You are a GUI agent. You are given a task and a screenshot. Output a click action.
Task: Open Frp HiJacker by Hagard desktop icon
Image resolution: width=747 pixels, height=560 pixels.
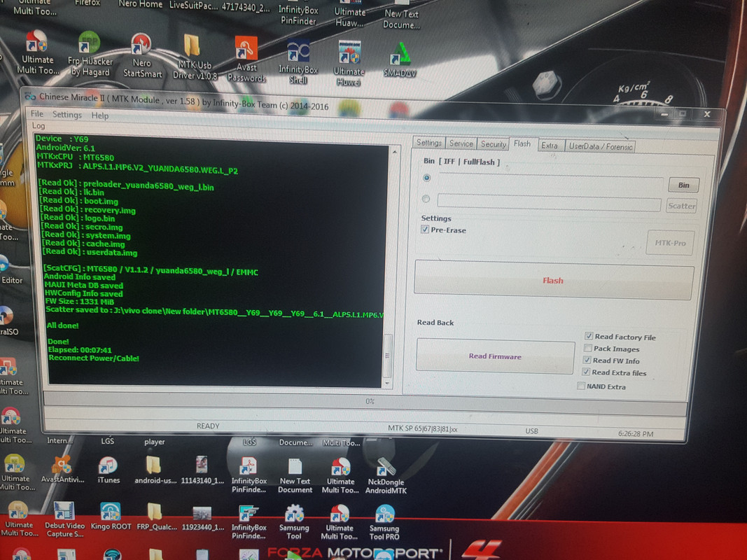click(90, 53)
